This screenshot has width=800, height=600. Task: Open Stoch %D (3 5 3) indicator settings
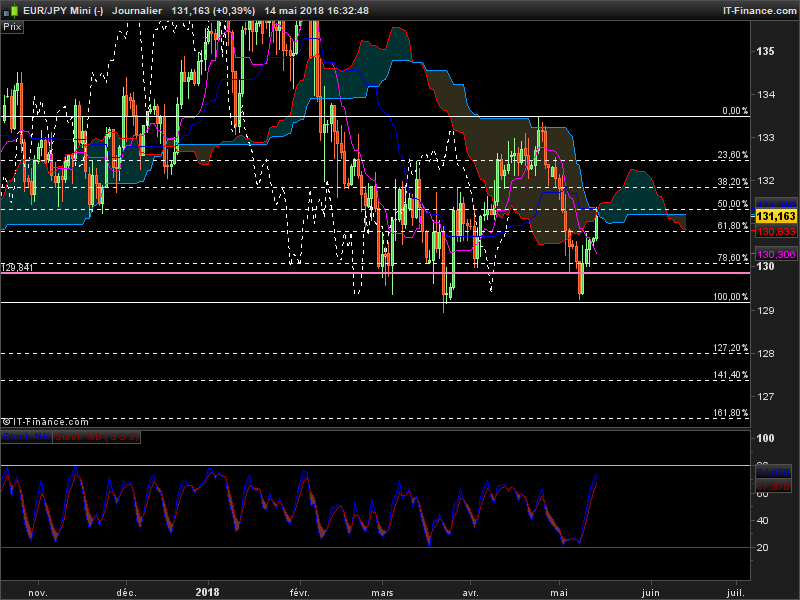tap(96, 437)
